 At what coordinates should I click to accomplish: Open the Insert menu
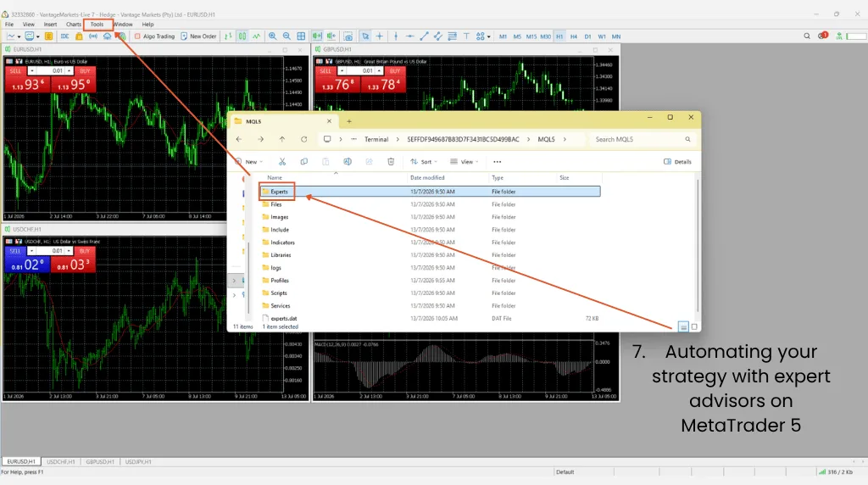pos(50,25)
